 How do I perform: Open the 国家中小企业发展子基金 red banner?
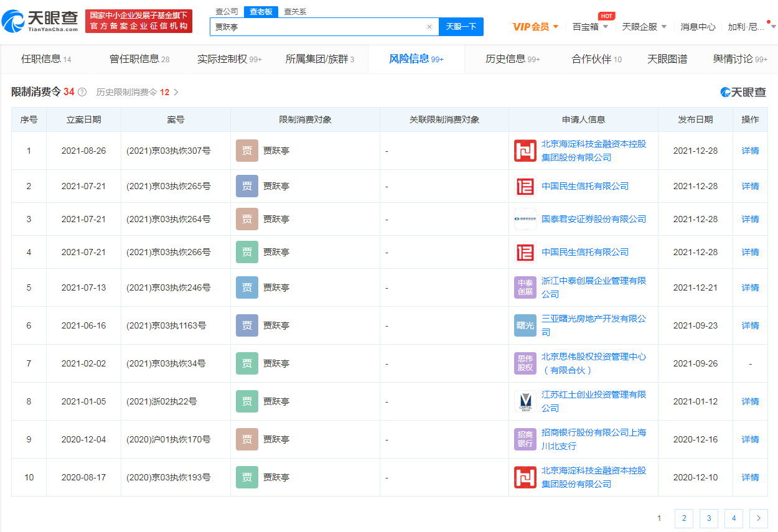pos(139,21)
